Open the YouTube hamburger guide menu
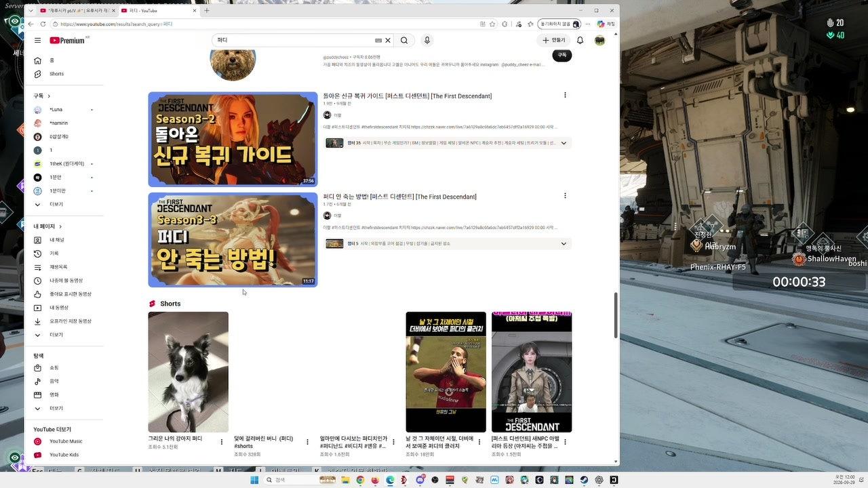This screenshot has height=488, width=868. (x=37, y=41)
